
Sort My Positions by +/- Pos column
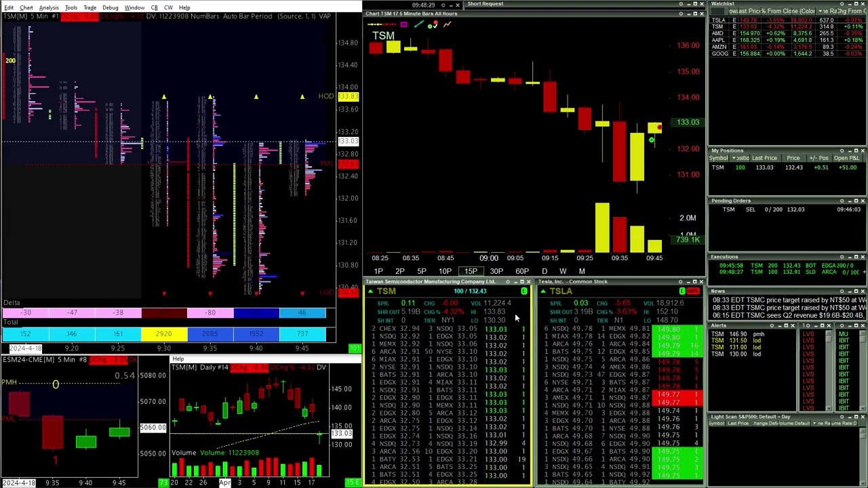click(818, 158)
